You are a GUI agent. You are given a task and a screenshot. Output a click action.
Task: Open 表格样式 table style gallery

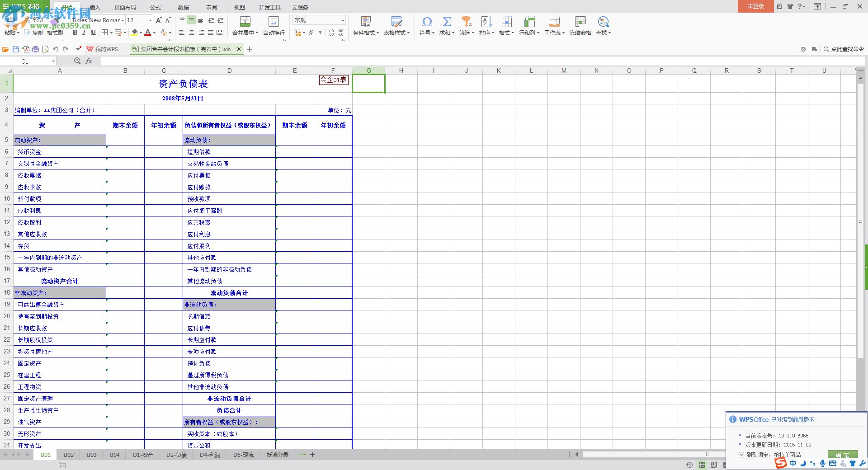coord(396,26)
